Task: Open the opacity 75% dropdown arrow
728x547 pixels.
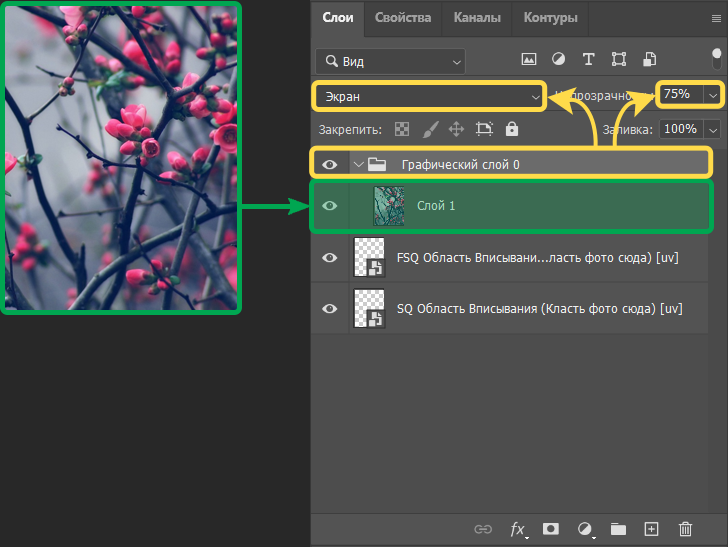Action: click(712, 94)
